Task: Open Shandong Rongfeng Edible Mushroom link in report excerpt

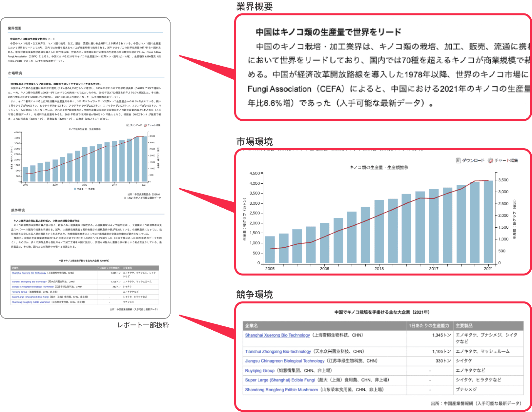Action: (x=31, y=302)
